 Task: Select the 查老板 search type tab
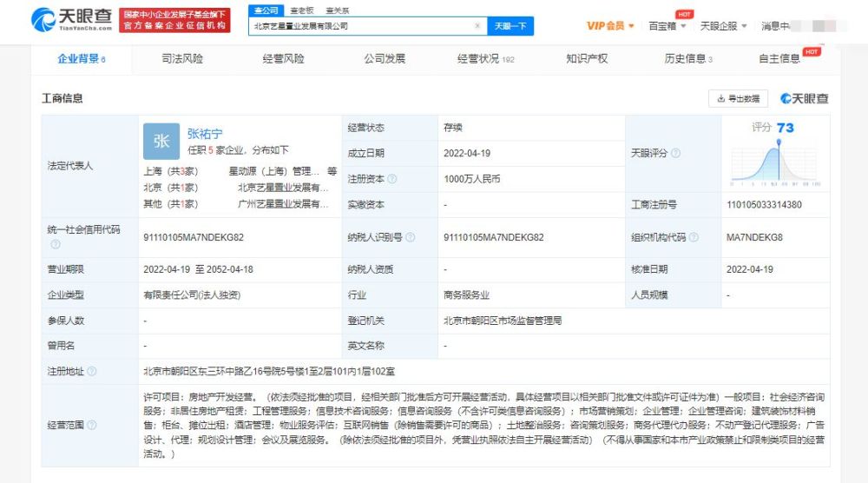[x=301, y=10]
